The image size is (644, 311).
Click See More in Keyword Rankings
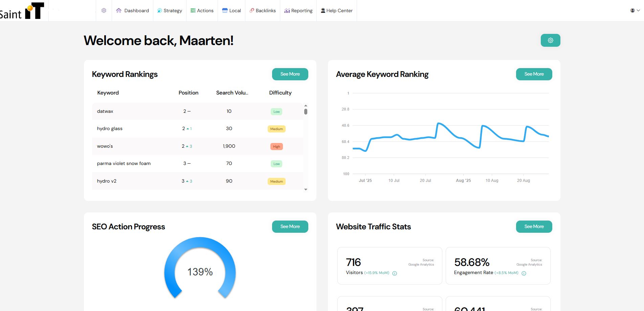click(x=290, y=74)
